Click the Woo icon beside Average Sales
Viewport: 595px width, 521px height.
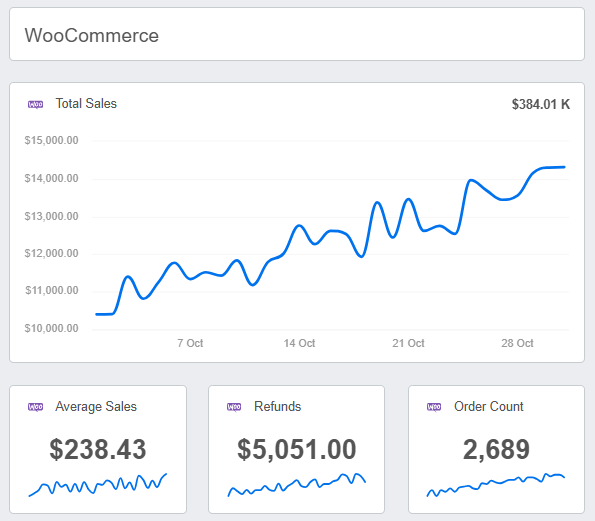click(35, 407)
